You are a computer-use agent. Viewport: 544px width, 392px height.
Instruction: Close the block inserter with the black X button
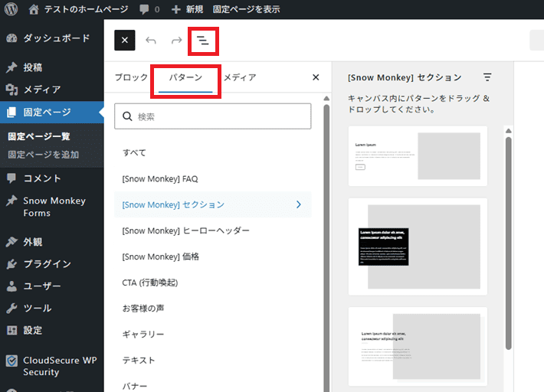click(x=125, y=41)
